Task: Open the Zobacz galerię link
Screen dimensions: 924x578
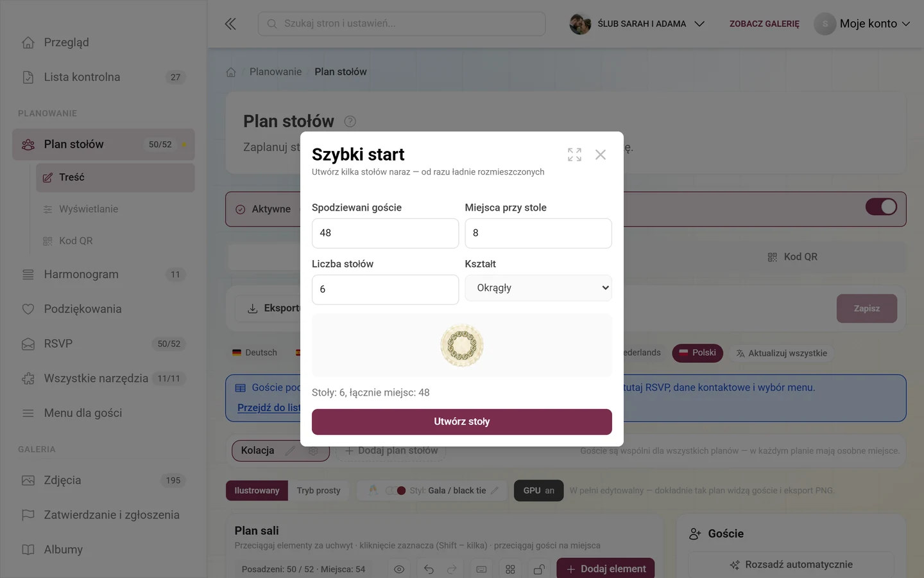Action: click(764, 24)
